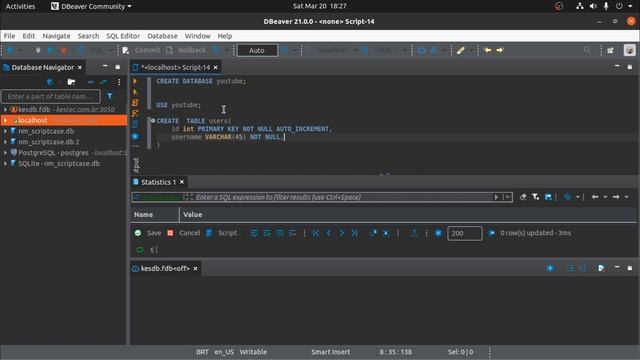Viewport: 640px width, 360px height.
Task: Open the perspective switcher icon at top right
Action: pos(611,50)
